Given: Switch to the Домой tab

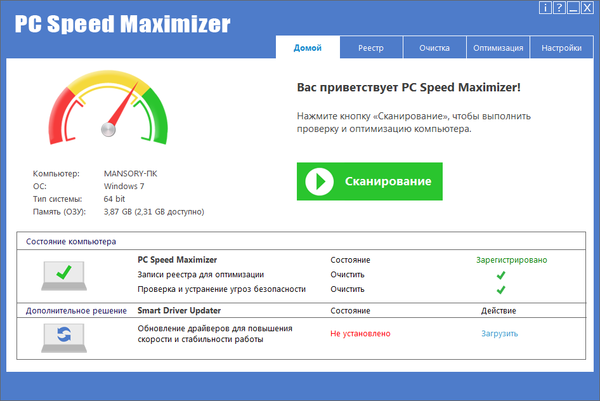Looking at the screenshot, I should (x=308, y=47).
